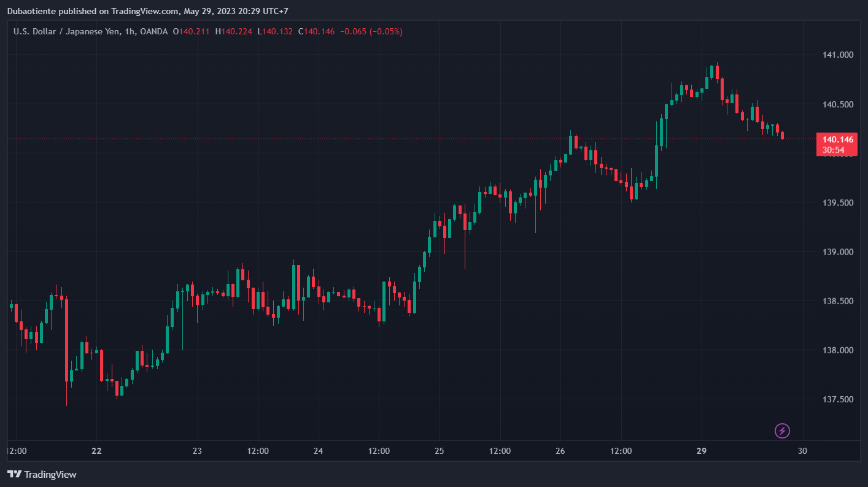Click the OANDA data source label

[153, 31]
